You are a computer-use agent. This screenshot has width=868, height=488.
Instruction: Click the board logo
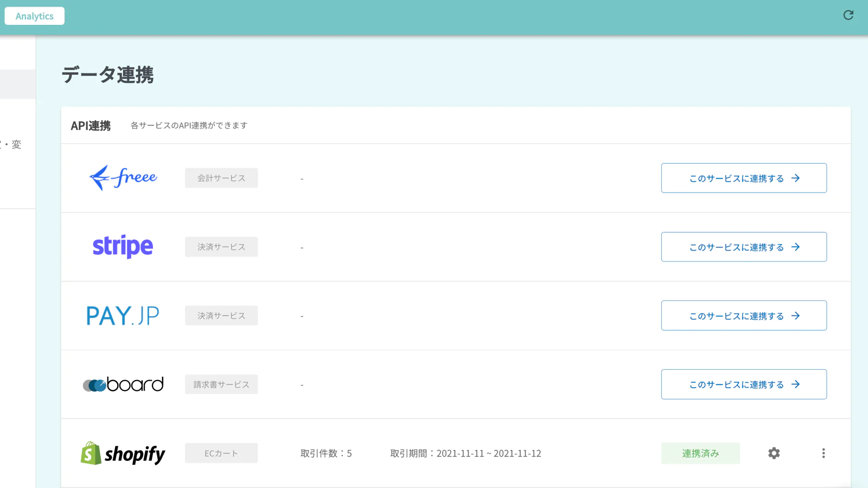(x=123, y=384)
